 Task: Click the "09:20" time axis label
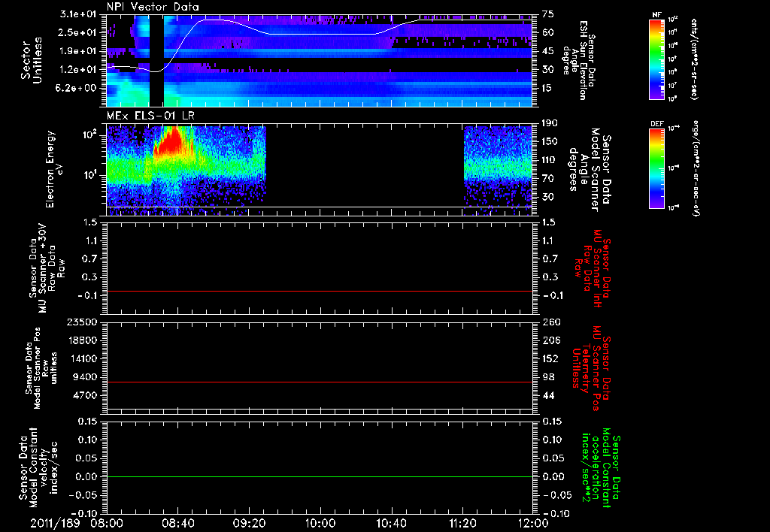(248, 523)
